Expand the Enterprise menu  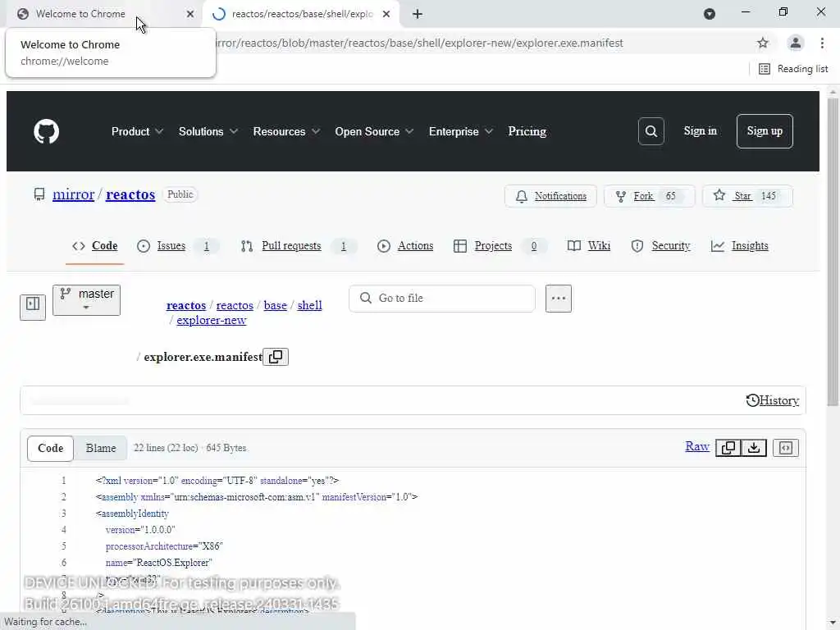(461, 131)
